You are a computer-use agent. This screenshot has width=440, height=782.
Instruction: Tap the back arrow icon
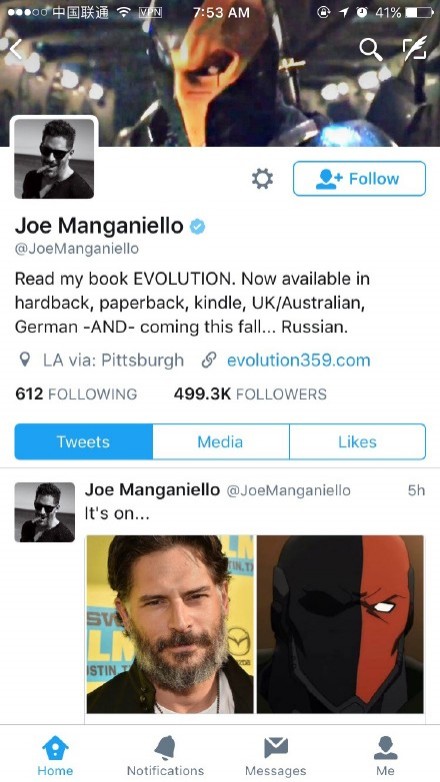pos(16,49)
